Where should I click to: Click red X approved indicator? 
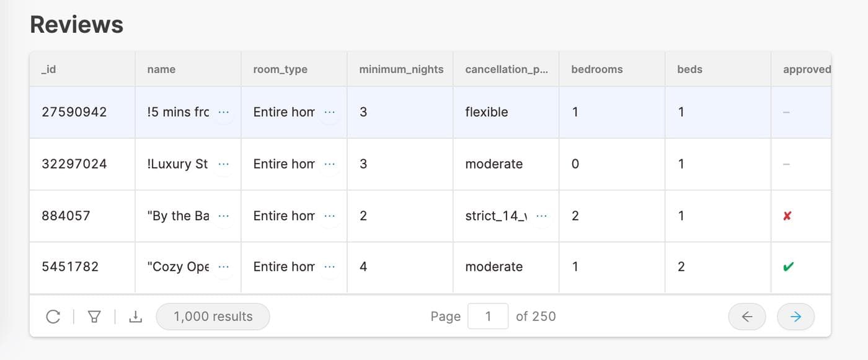787,216
